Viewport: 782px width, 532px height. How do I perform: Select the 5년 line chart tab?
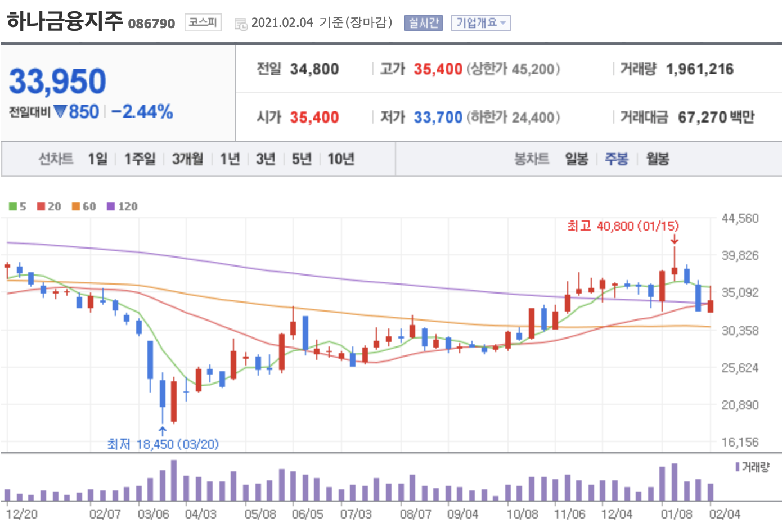tap(302, 159)
